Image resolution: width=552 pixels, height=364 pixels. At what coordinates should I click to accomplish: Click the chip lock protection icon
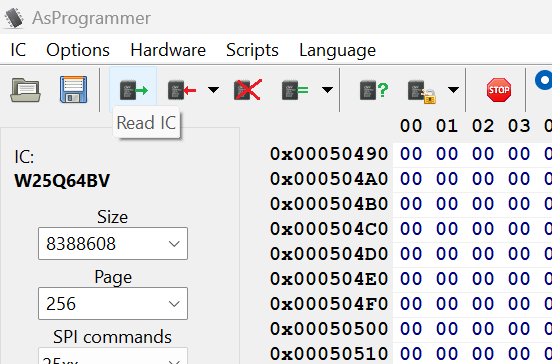point(421,91)
